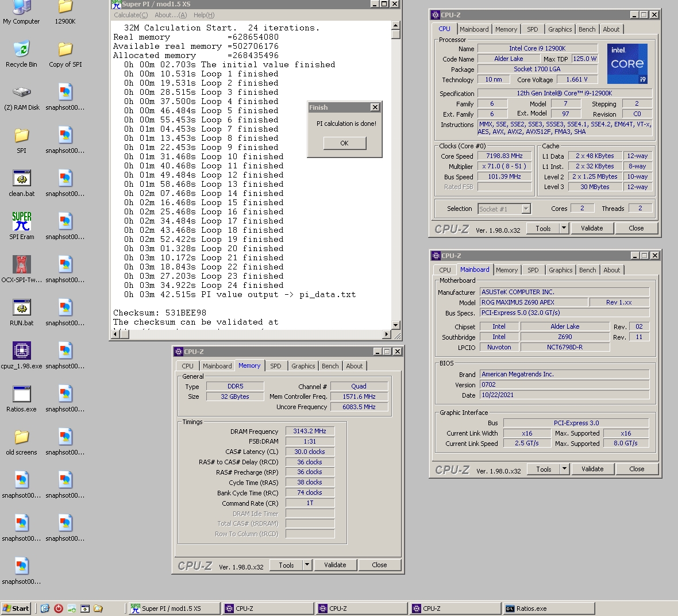
Task: Click the red power quick launch icon
Action: 59,609
